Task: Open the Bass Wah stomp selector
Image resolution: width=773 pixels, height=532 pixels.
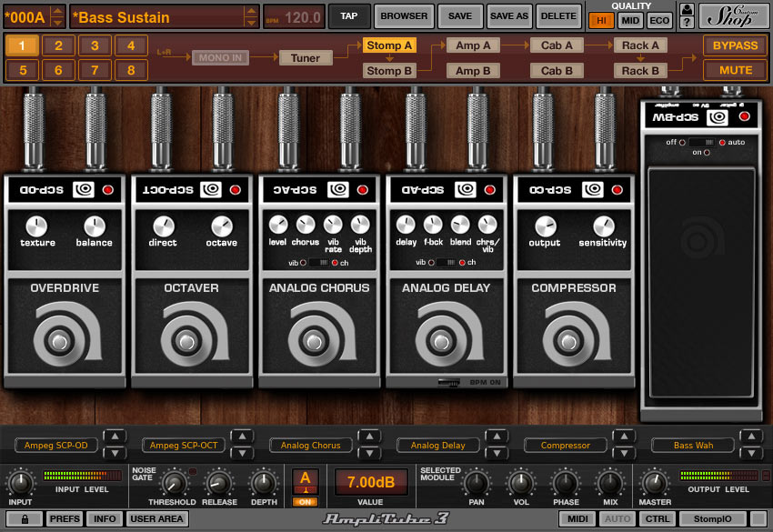Action: coord(693,446)
